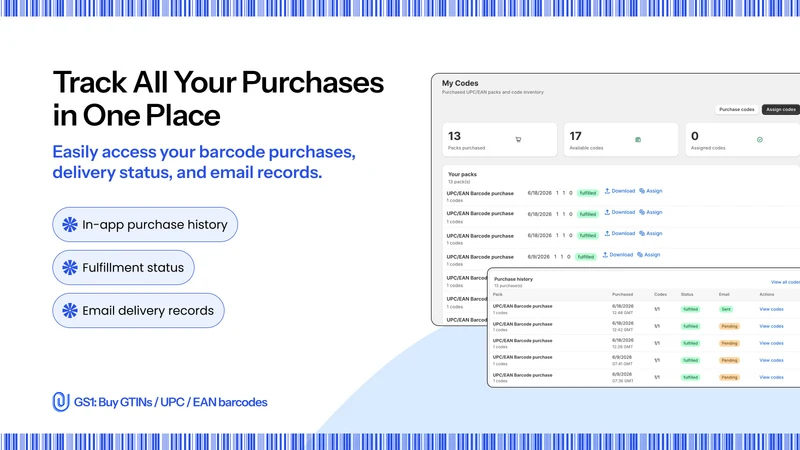The image size is (800, 450).
Task: Click the Your packs section heading
Action: (x=462, y=174)
